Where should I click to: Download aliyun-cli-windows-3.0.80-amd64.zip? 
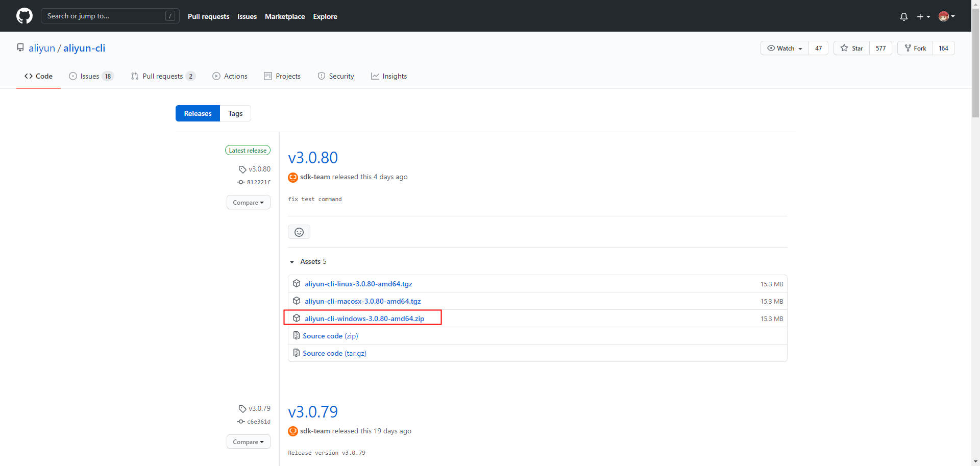(x=364, y=318)
